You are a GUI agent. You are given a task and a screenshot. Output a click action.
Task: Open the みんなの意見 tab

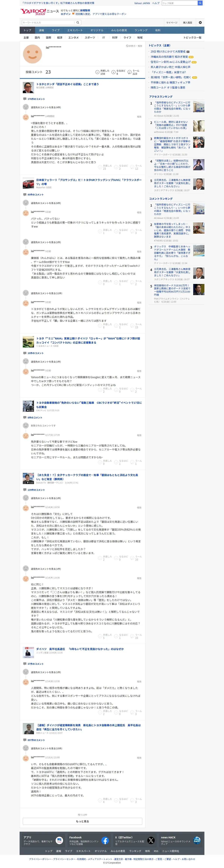click(x=119, y=30)
